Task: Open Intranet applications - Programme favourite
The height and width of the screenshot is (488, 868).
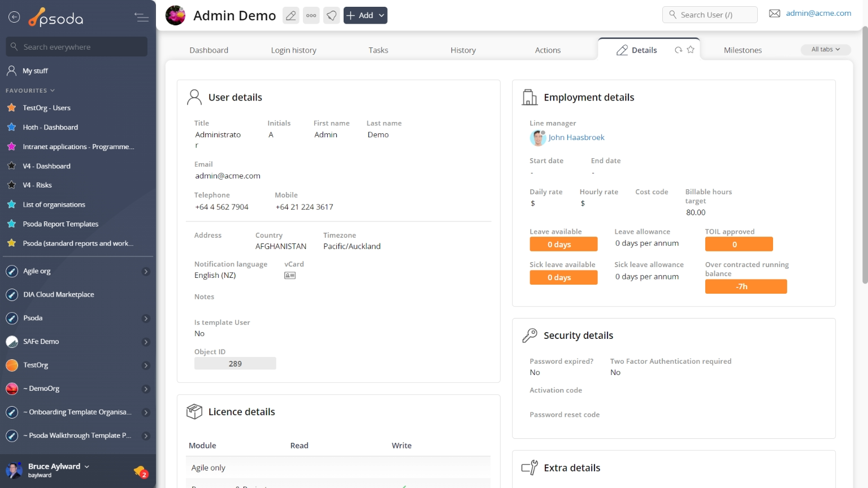Action: tap(78, 147)
